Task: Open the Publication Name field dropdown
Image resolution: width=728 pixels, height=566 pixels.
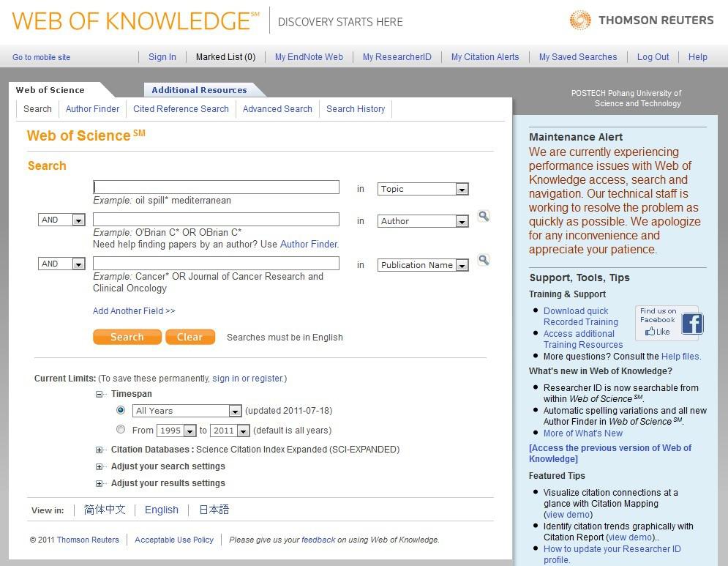Action: point(423,265)
